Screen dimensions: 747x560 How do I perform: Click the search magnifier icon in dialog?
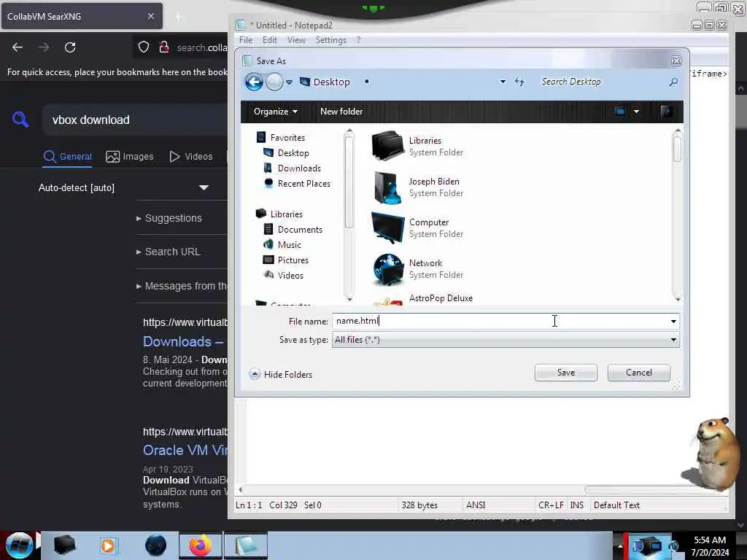[x=673, y=82]
